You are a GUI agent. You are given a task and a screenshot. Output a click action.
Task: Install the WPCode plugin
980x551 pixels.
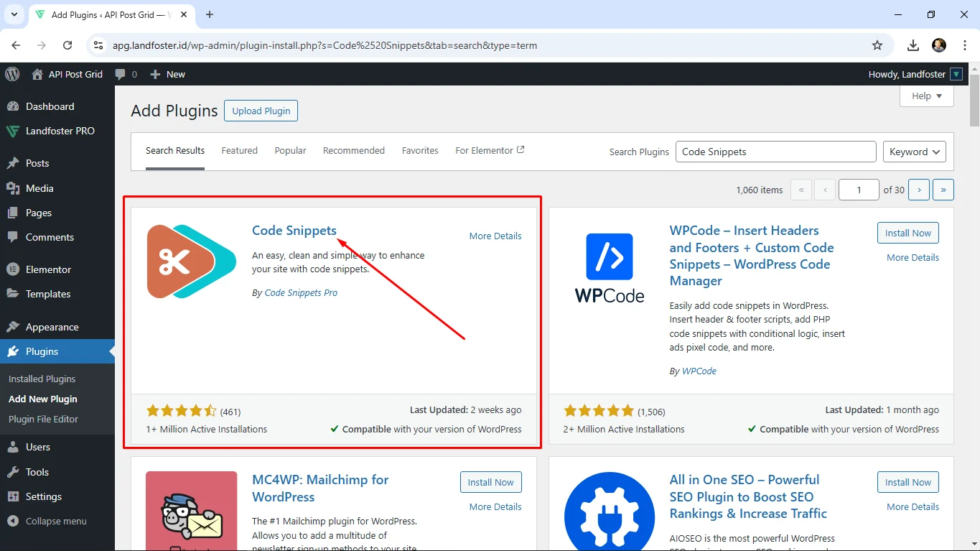pyautogui.click(x=907, y=233)
